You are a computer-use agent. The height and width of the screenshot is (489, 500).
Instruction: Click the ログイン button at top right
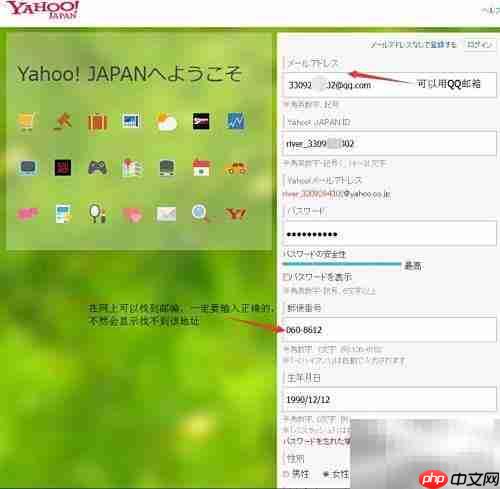tap(479, 44)
